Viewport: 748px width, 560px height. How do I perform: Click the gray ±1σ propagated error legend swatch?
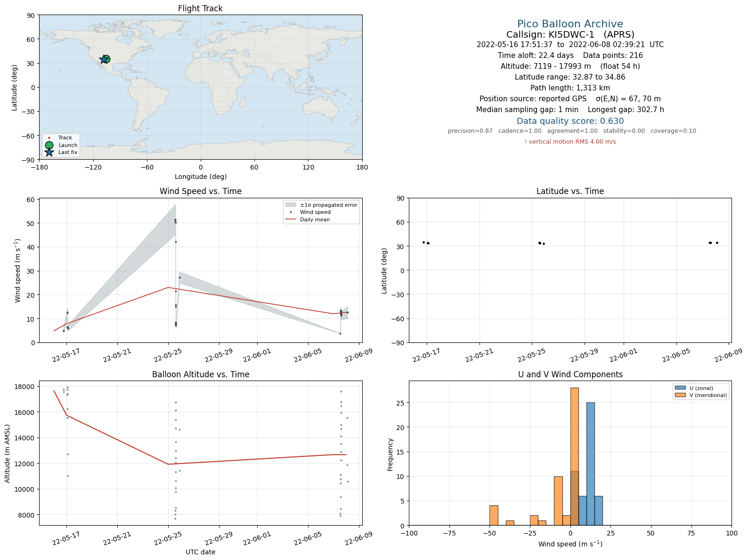(291, 205)
